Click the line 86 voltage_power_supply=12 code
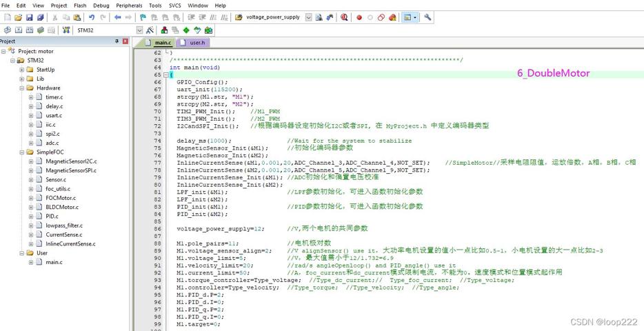Screen dimensions: 644x331 (x=221, y=228)
